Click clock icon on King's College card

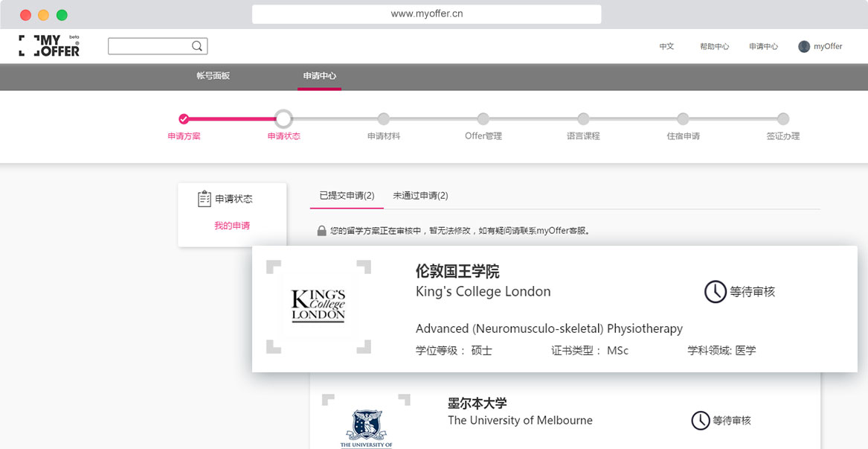[x=716, y=292]
